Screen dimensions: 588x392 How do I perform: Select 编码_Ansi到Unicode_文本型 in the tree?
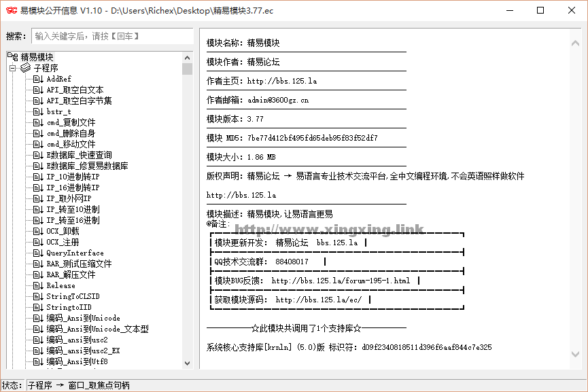pos(97,329)
